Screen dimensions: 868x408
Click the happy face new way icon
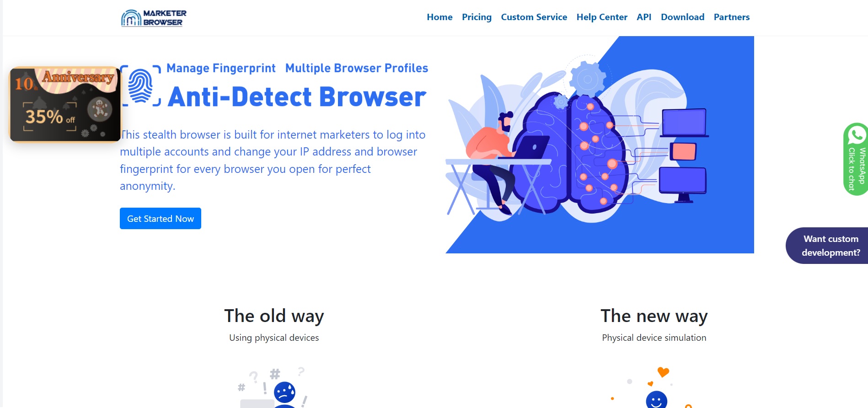[656, 399]
